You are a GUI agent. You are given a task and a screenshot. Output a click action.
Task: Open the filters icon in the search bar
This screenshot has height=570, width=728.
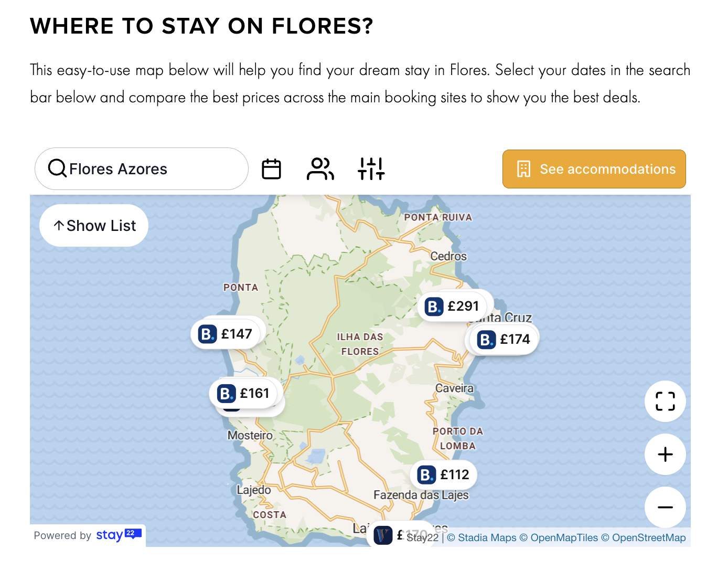pos(371,168)
